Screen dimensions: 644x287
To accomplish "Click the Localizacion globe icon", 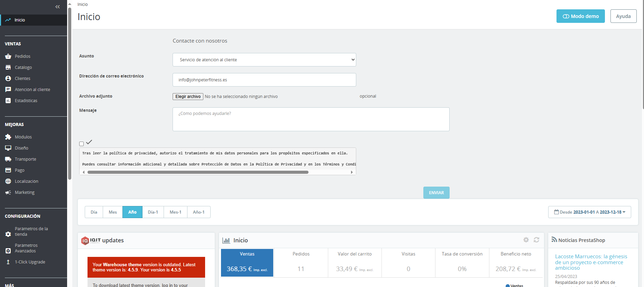I will [8, 181].
